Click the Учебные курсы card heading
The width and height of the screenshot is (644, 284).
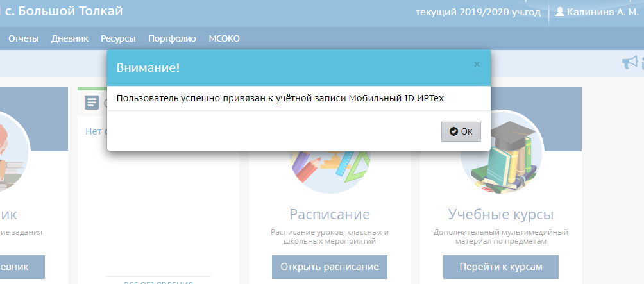coord(501,214)
